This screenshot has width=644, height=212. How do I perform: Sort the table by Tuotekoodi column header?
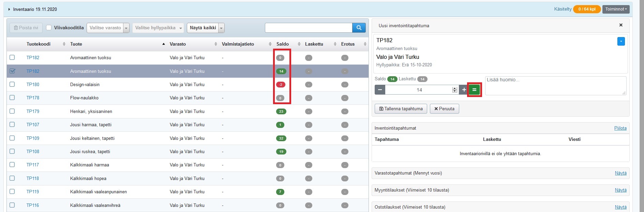coord(39,44)
